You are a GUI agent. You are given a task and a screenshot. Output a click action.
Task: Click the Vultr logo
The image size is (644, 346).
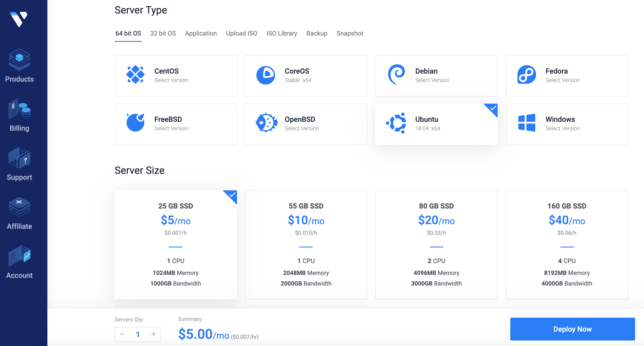(x=19, y=19)
